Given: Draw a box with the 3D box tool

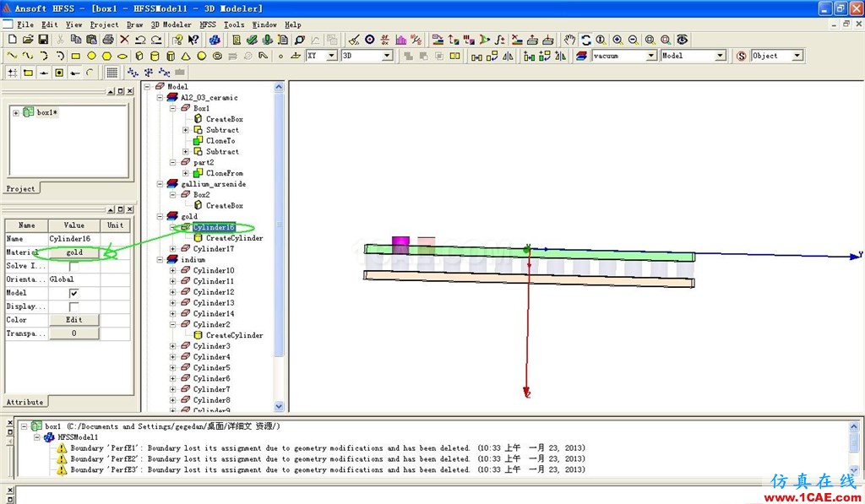Looking at the screenshot, I should [139, 56].
